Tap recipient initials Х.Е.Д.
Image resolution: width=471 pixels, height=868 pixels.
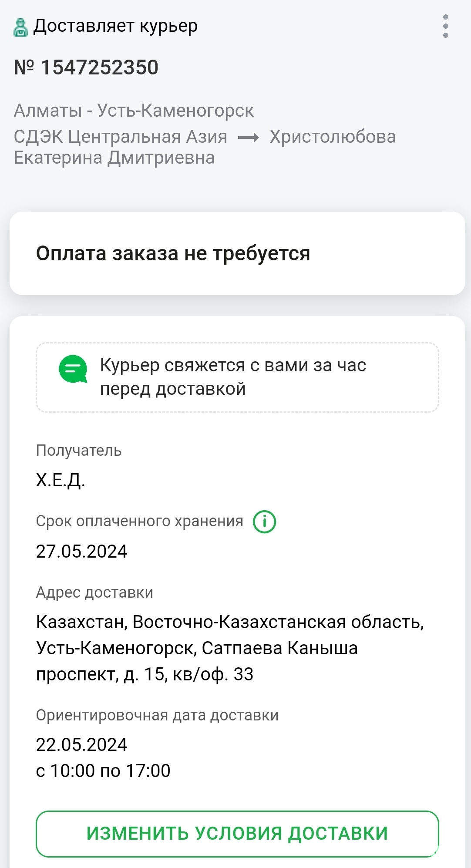click(x=61, y=480)
